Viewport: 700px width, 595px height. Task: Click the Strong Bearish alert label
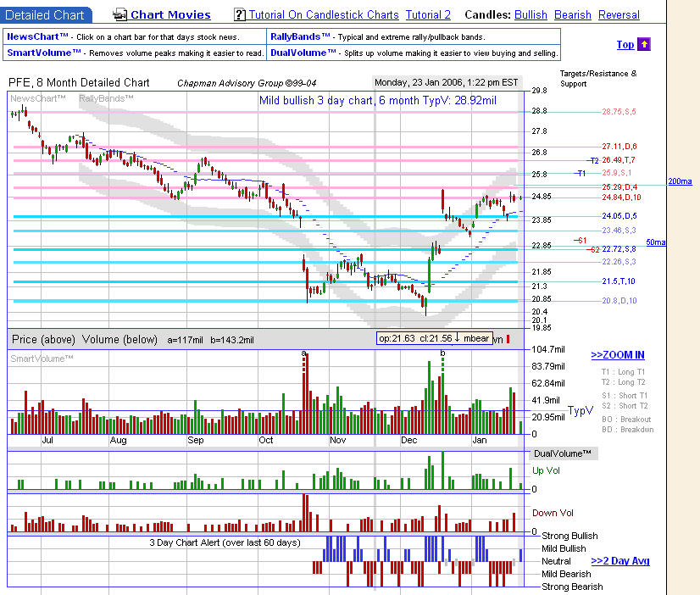pos(572,587)
